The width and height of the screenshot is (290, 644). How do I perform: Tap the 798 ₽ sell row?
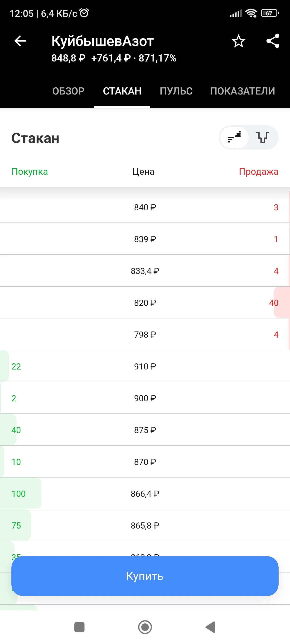click(145, 335)
